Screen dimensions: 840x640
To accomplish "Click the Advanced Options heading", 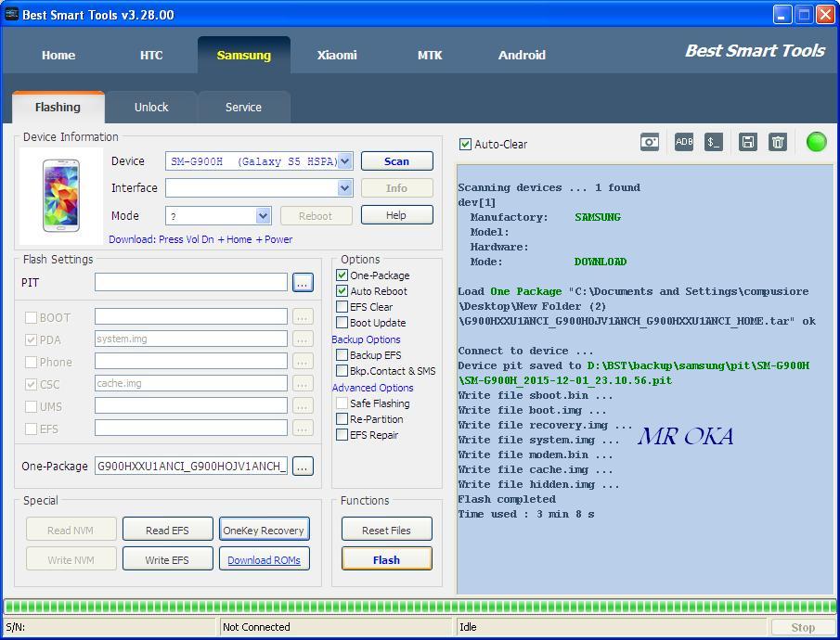I will (x=372, y=388).
